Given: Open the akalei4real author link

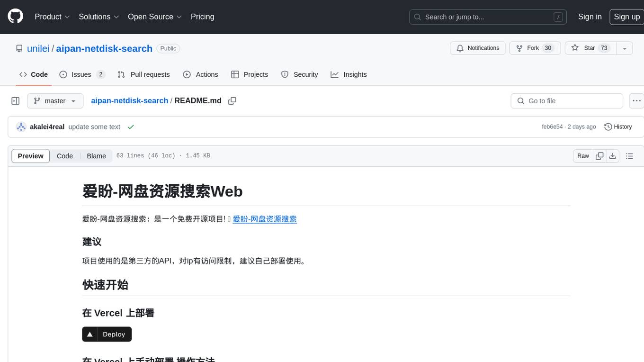Looking at the screenshot, I should (x=47, y=127).
